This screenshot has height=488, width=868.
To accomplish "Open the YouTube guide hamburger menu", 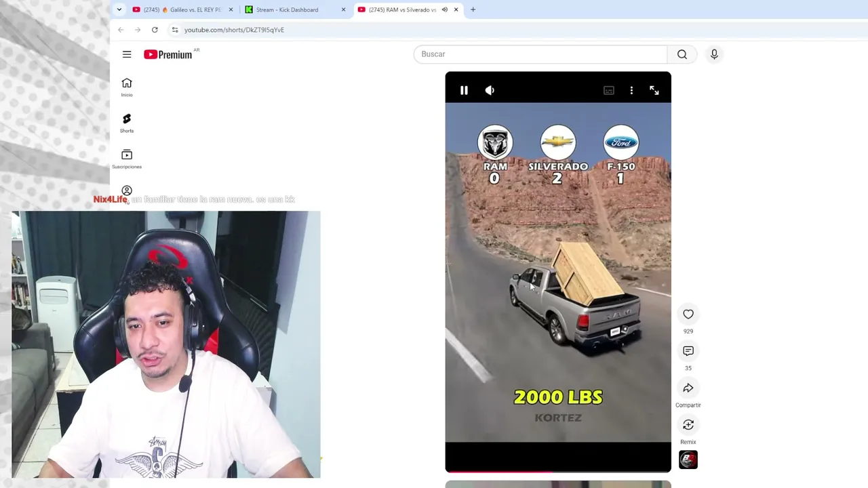I will (127, 54).
